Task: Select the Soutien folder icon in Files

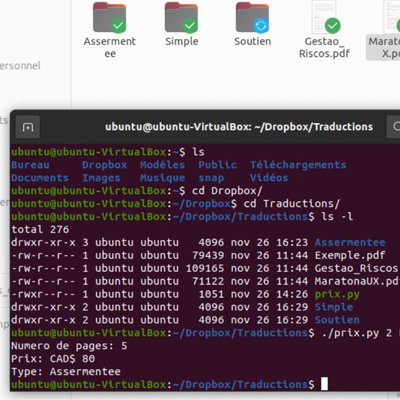Action: [252, 17]
